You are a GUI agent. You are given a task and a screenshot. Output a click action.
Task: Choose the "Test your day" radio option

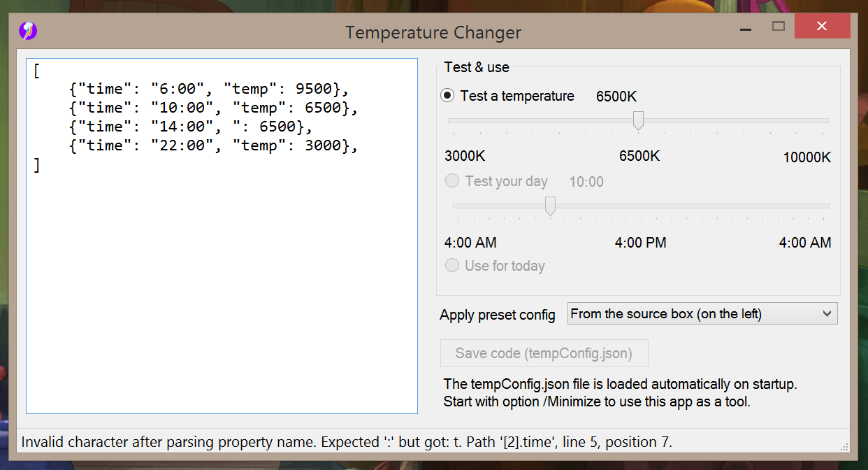[x=453, y=181]
